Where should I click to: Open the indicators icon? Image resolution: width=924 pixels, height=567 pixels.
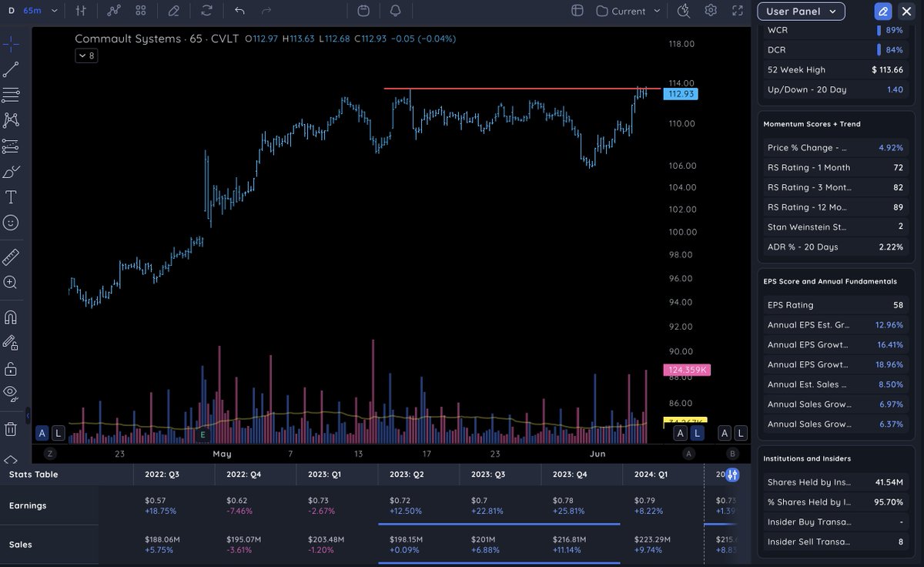[x=114, y=11]
